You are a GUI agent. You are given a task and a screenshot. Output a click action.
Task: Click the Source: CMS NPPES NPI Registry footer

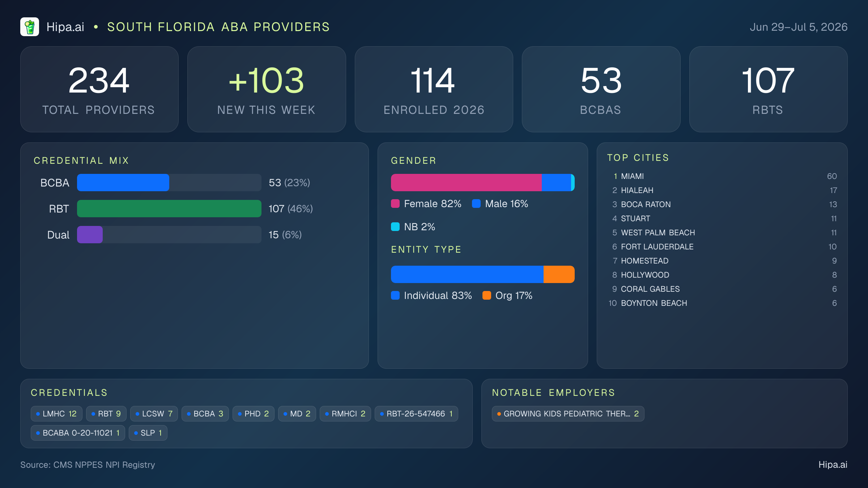(x=88, y=465)
